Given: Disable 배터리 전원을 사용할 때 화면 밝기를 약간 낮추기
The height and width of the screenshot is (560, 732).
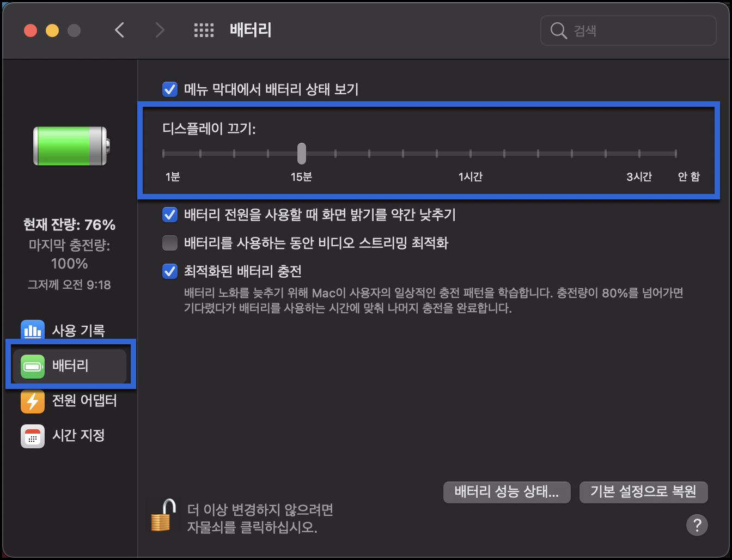Looking at the screenshot, I should click(169, 215).
